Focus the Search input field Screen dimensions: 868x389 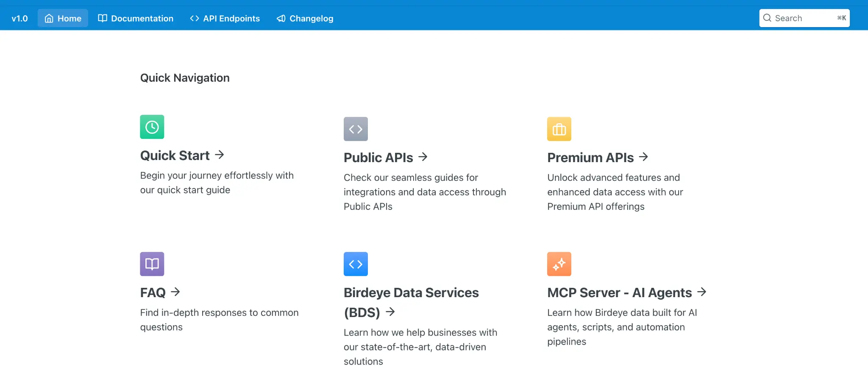[804, 18]
